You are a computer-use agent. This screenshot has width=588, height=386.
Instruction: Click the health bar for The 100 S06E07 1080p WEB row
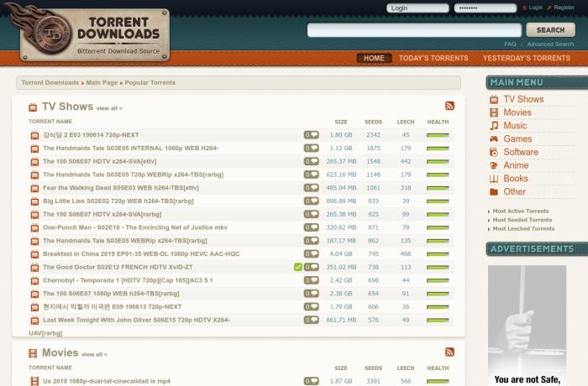pyautogui.click(x=438, y=294)
